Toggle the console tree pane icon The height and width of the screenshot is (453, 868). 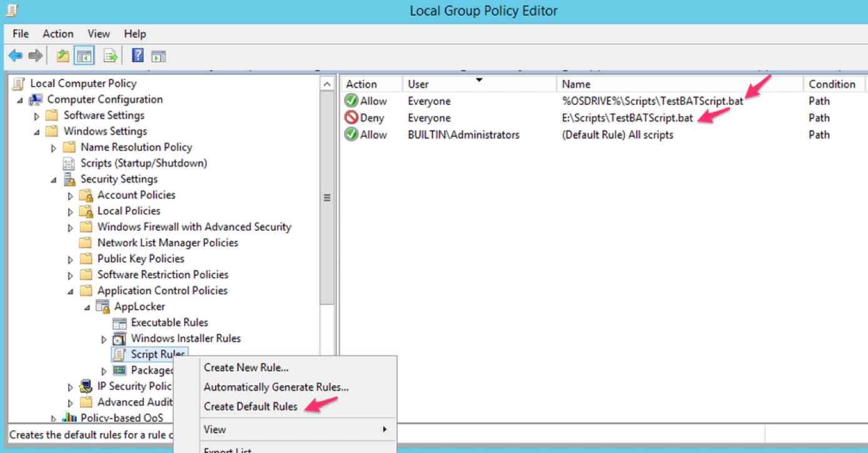84,55
